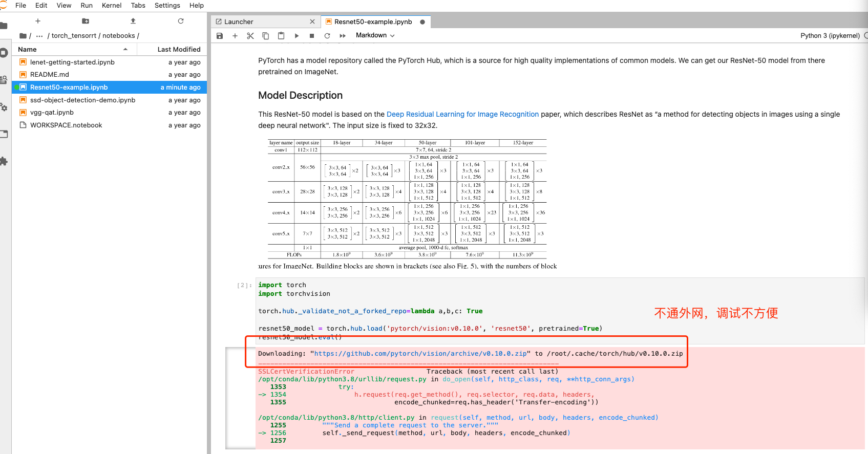The height and width of the screenshot is (454, 868).
Task: Open Deep Residual Learning for Image Recognition link
Action: coord(462,114)
